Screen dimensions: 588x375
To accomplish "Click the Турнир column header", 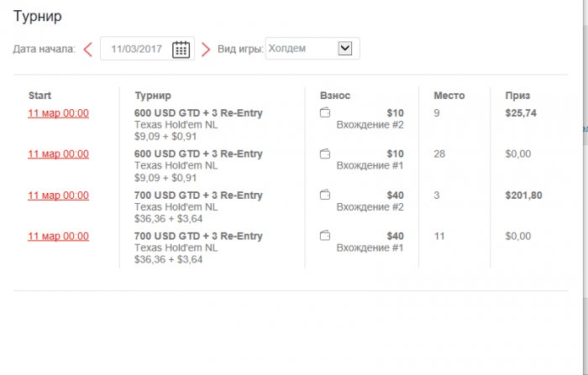I will tap(153, 96).
